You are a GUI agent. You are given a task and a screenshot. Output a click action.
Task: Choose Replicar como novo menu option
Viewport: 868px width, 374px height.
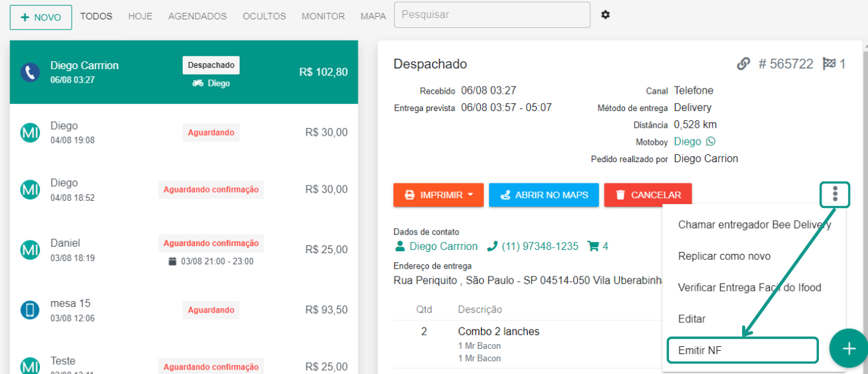pyautogui.click(x=724, y=256)
